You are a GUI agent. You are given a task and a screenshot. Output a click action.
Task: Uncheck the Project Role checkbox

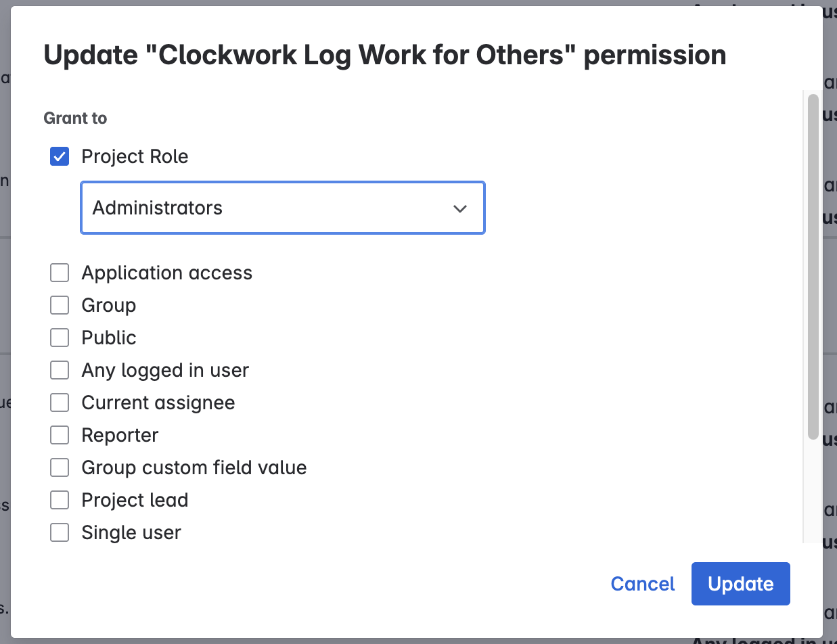(x=60, y=157)
